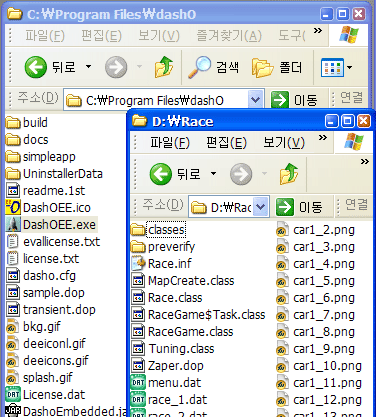376x417 pixels.
Task: Open the 보기(V) menu in Race window
Action: [284, 142]
